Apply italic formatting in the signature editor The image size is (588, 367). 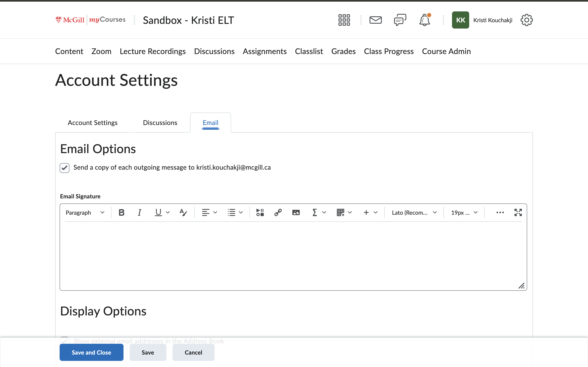pos(139,212)
